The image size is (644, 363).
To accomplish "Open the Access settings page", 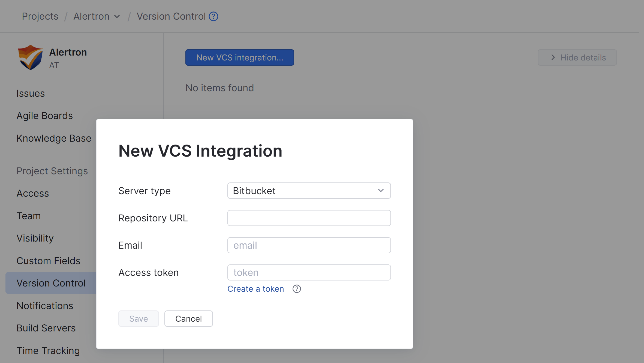I will point(32,193).
